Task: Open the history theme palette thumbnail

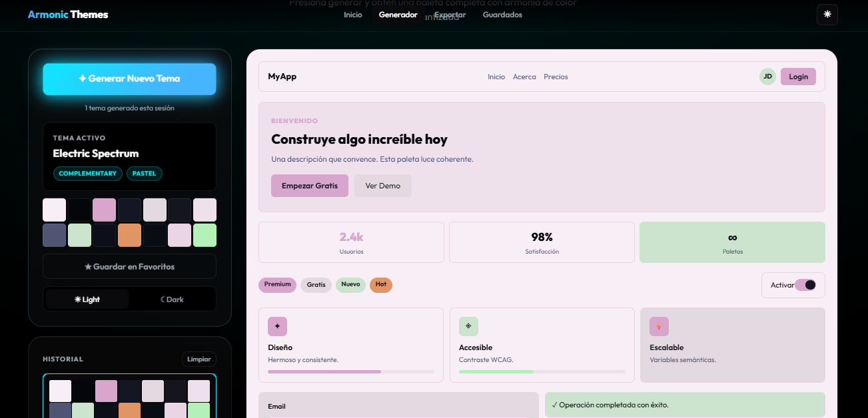Action: pyautogui.click(x=129, y=397)
